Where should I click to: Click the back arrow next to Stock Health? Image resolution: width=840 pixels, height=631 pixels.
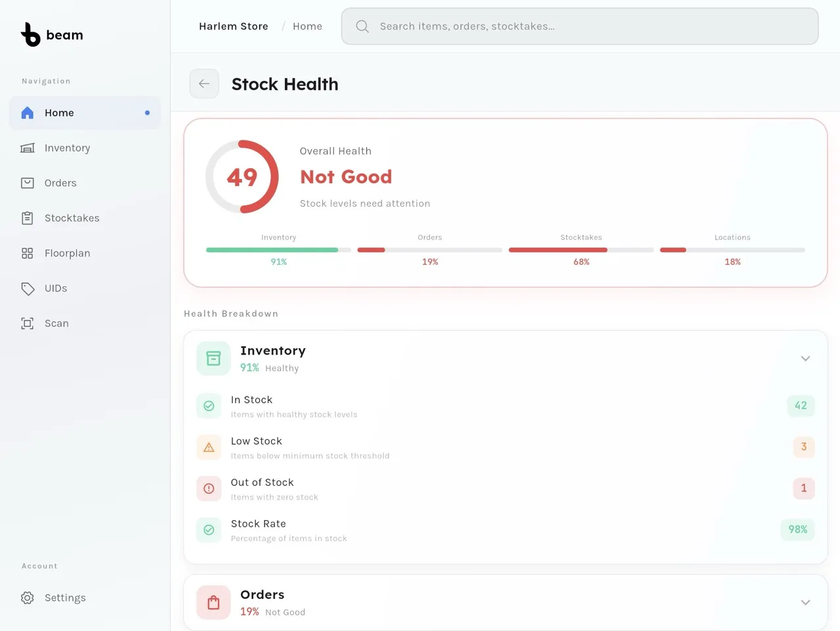point(204,83)
